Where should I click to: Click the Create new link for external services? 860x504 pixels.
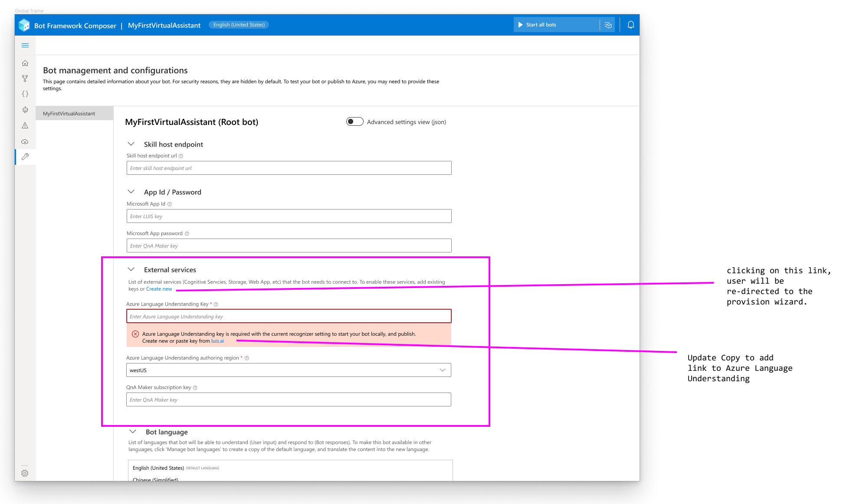click(159, 288)
